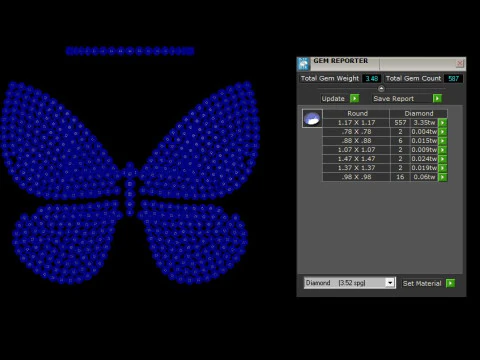Select the .88 X .88 size cell
The height and width of the screenshot is (360, 480).
(356, 141)
